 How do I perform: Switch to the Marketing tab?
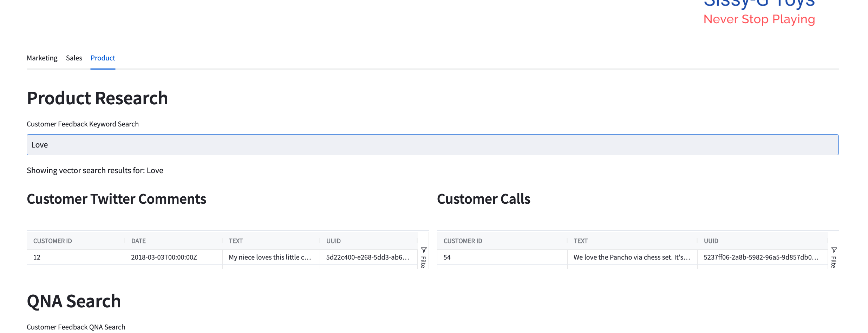click(42, 58)
